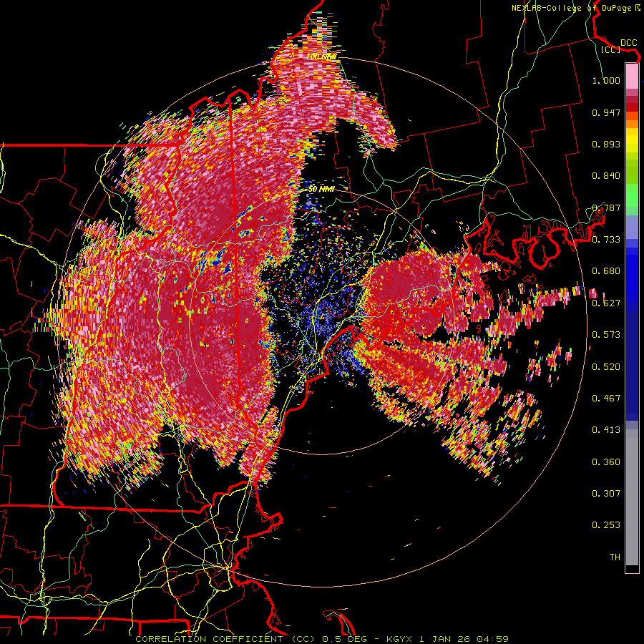644x644 pixels.
Task: Click the CORRELATION COEFFICIENT (CC) caption text
Action: point(225,639)
